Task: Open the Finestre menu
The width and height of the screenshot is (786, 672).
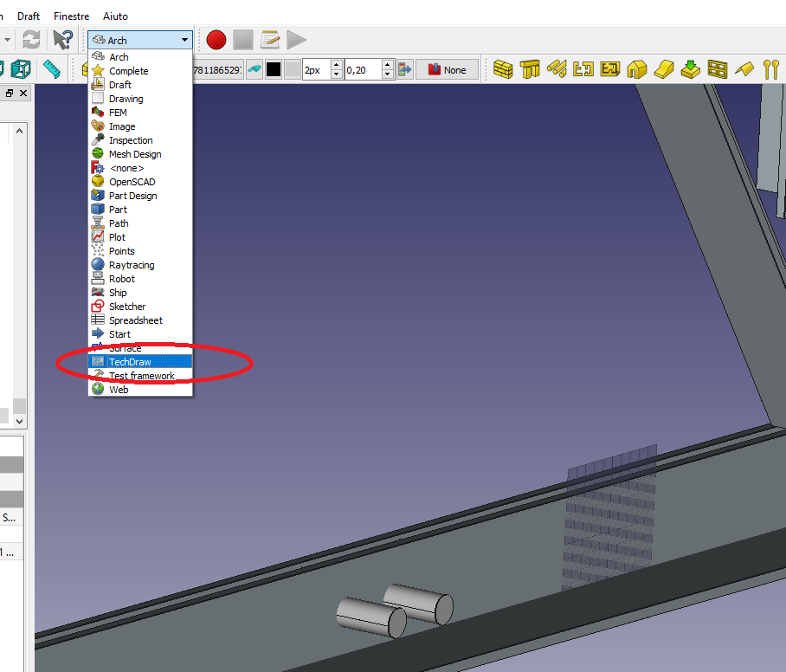Action: tap(71, 16)
